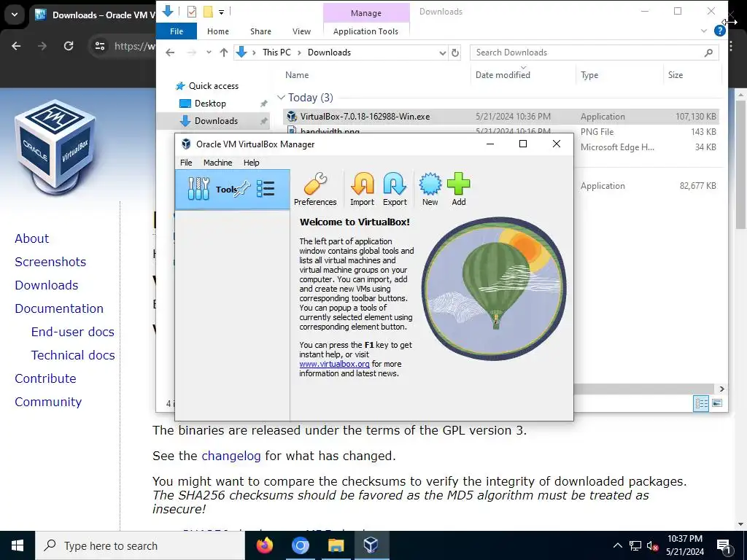Open the Help menu in VirtualBox Manager
747x560 pixels.
click(x=251, y=163)
